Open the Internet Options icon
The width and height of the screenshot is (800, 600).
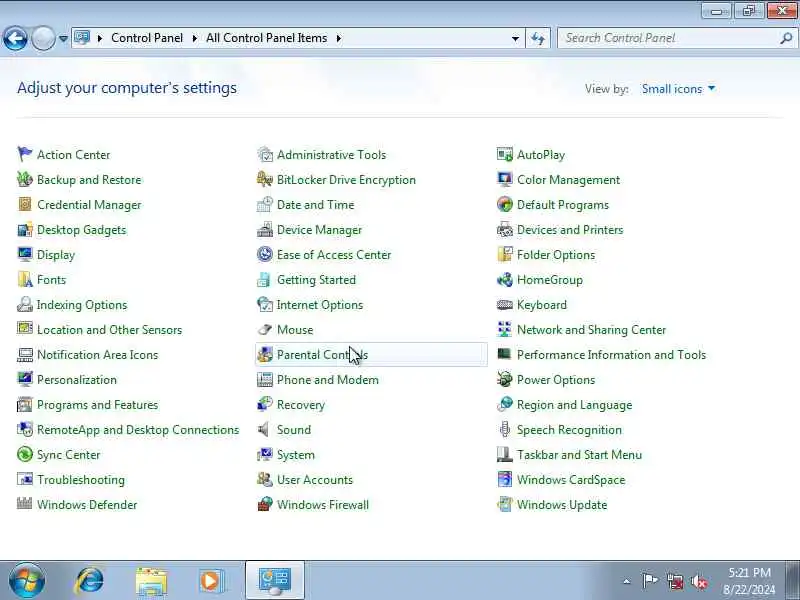point(265,304)
